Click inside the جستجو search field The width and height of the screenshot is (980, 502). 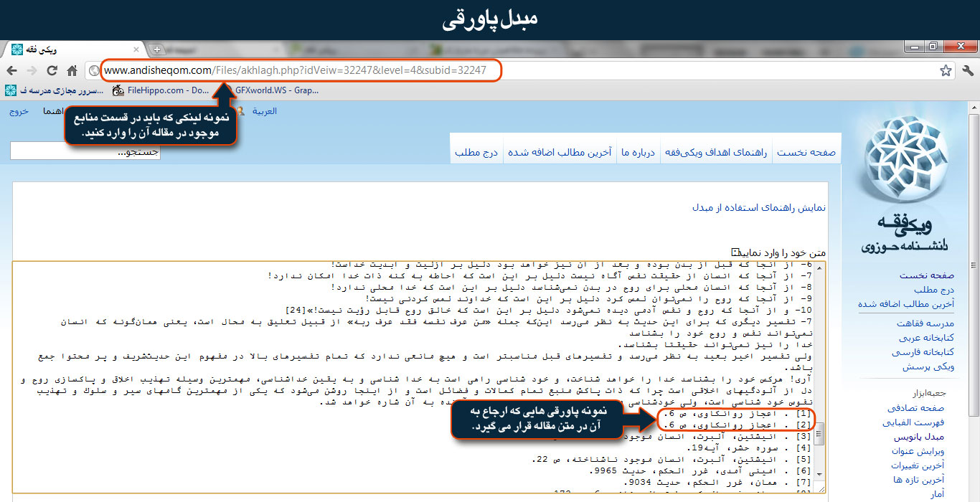click(85, 151)
